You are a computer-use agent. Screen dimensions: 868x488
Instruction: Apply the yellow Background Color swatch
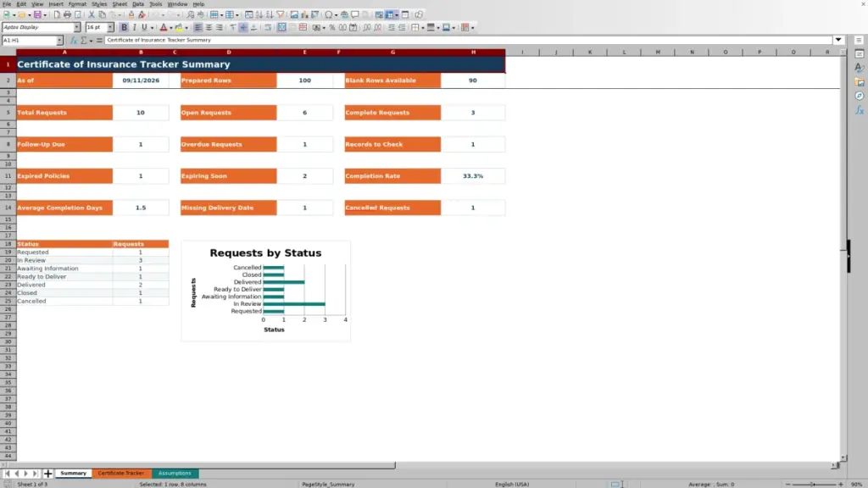tap(179, 27)
